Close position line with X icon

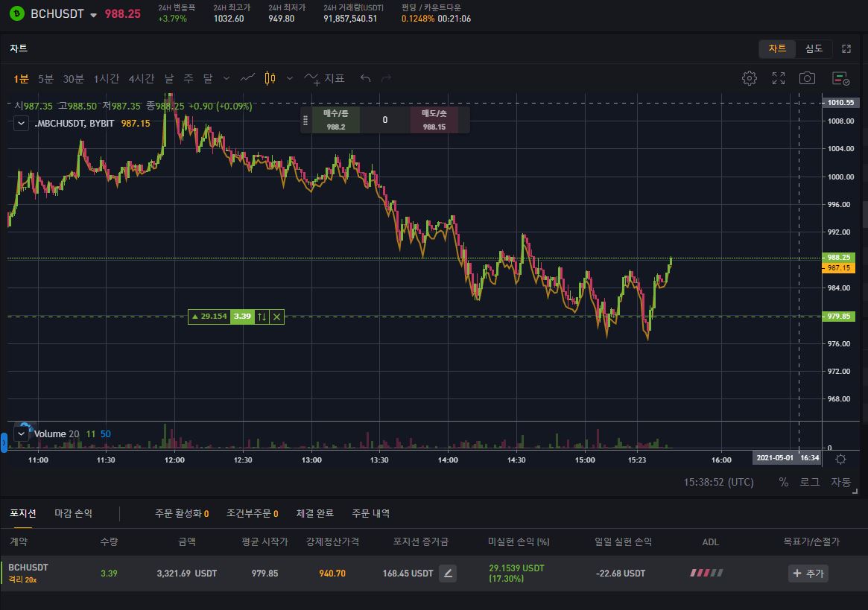pos(277,317)
